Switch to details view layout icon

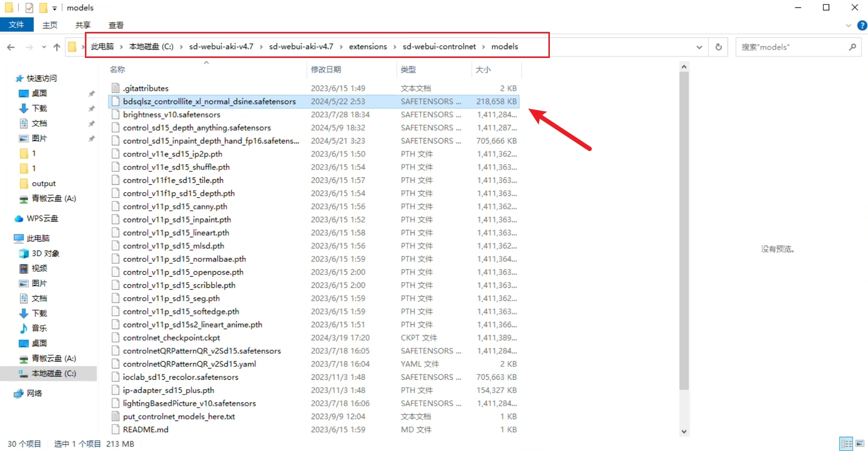point(846,444)
